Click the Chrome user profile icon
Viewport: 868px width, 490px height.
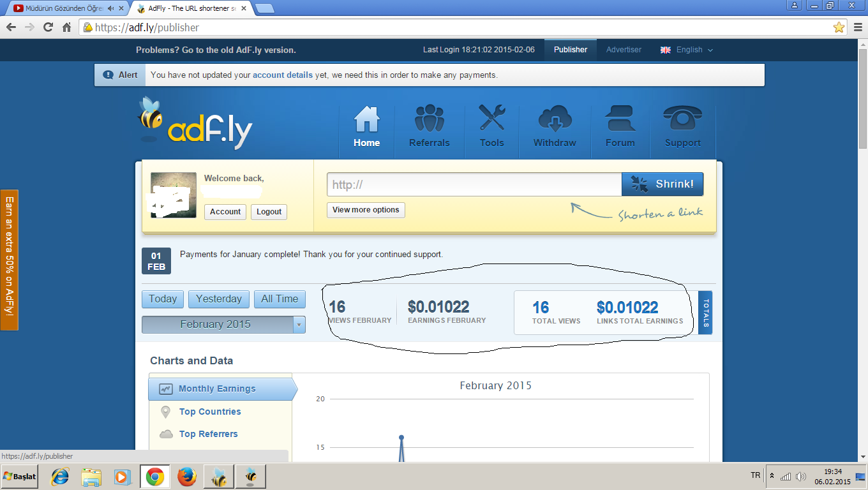(x=795, y=5)
